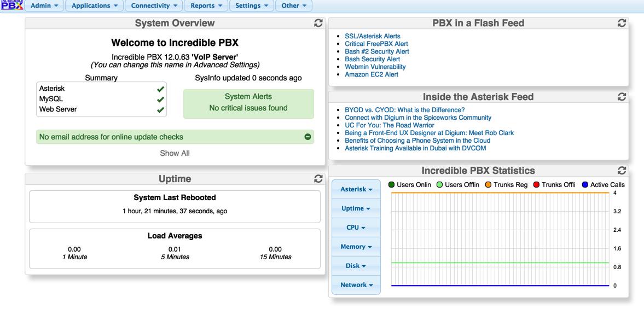Open Benefits of Phone System in Cloud
The image size is (644, 309).
[418, 141]
